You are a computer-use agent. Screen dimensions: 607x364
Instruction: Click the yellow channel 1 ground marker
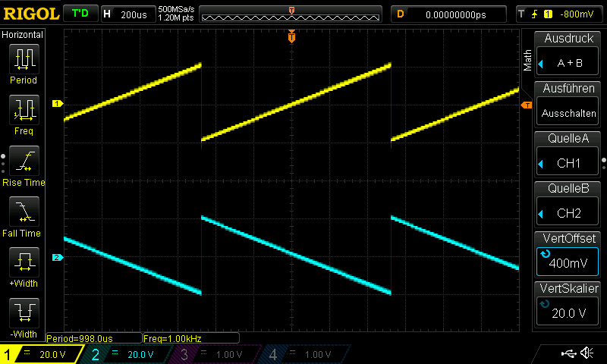[x=58, y=104]
